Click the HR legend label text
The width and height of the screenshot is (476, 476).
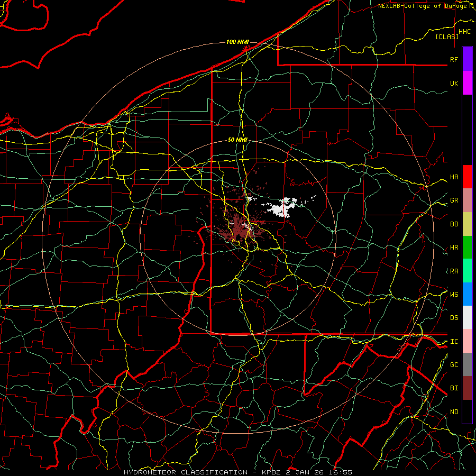coord(454,248)
